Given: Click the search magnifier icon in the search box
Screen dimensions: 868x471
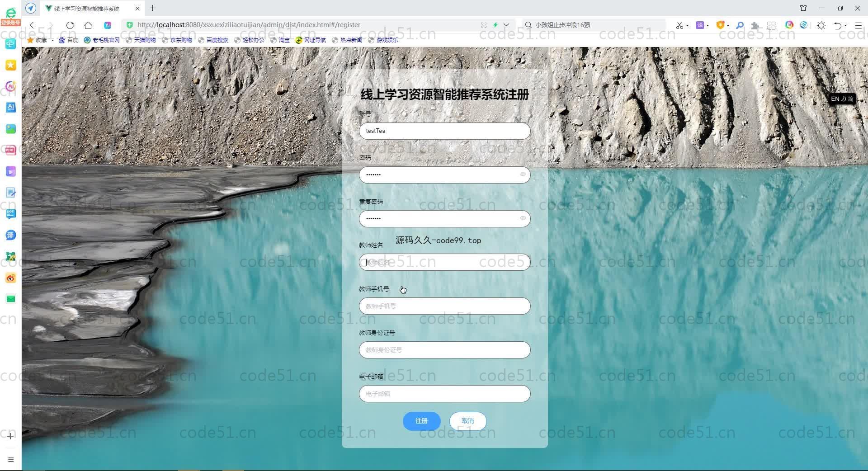Looking at the screenshot, I should (528, 25).
